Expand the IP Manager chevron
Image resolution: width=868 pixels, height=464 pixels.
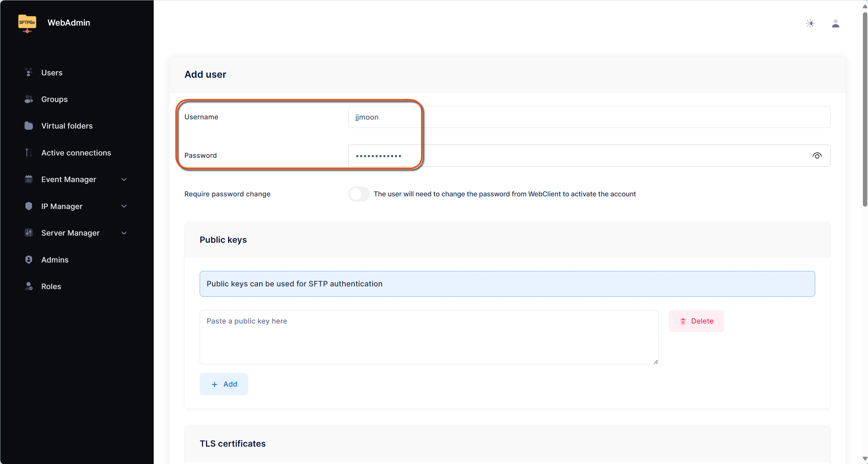[124, 206]
